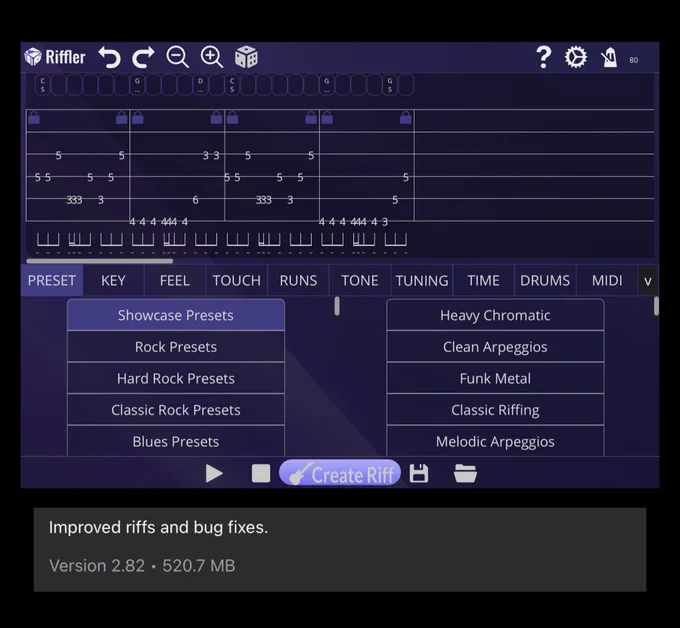
Task: Switch to the FEEL tab
Action: (175, 281)
